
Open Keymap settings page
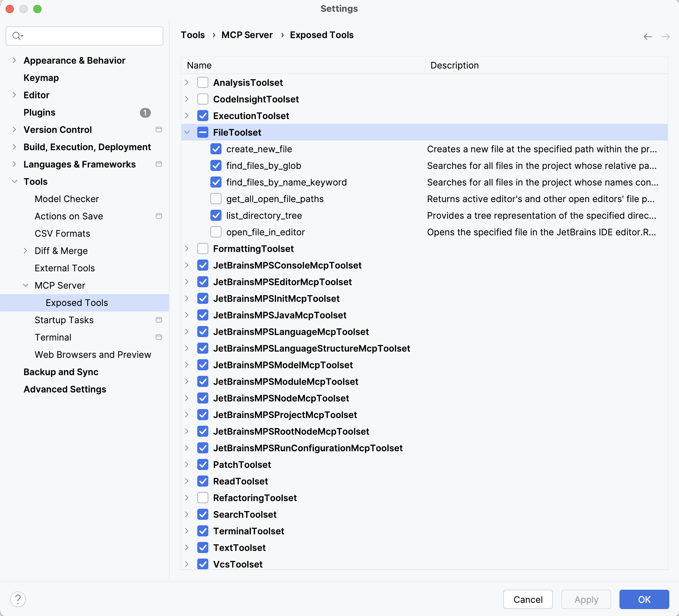coord(41,78)
